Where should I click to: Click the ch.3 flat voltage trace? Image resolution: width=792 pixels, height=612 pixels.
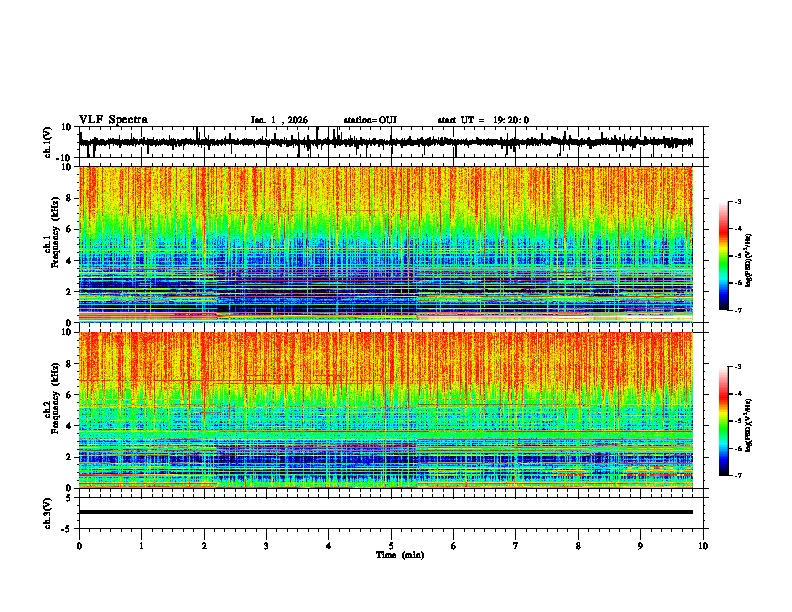point(385,512)
